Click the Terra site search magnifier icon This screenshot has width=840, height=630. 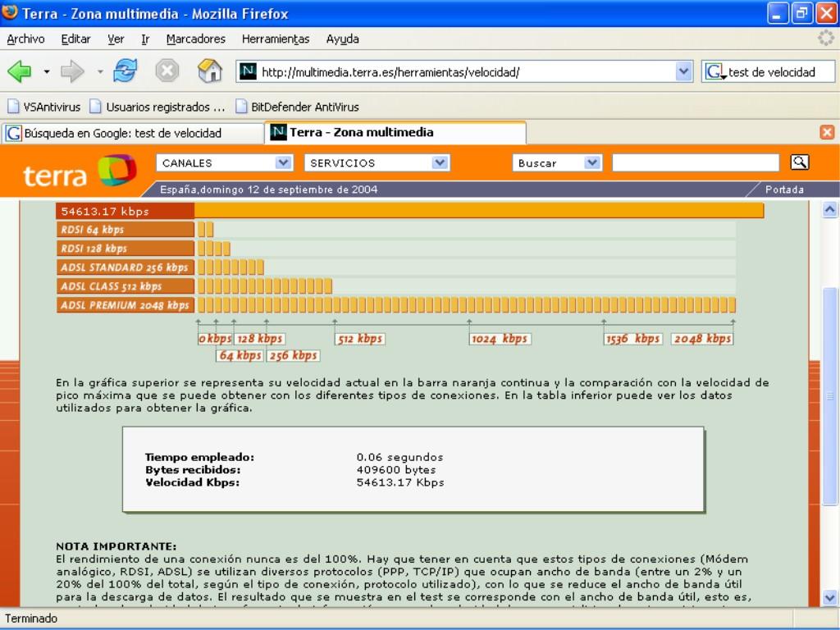click(799, 162)
